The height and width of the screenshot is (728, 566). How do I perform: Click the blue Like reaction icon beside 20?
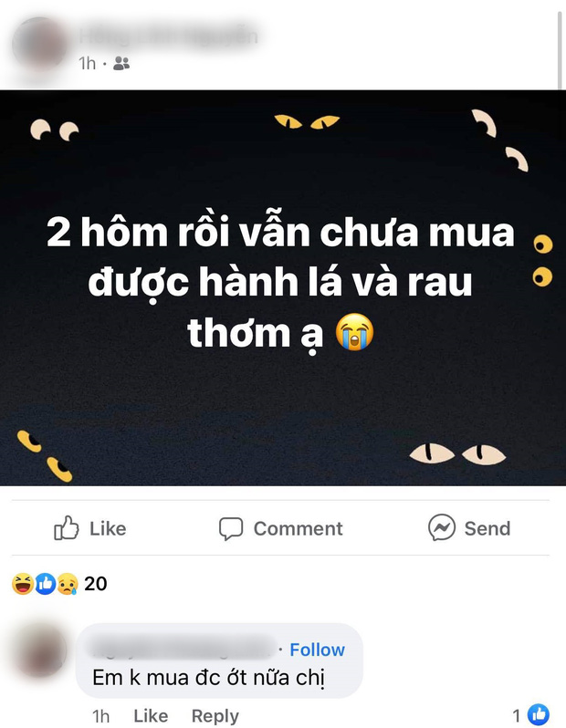coord(46,584)
